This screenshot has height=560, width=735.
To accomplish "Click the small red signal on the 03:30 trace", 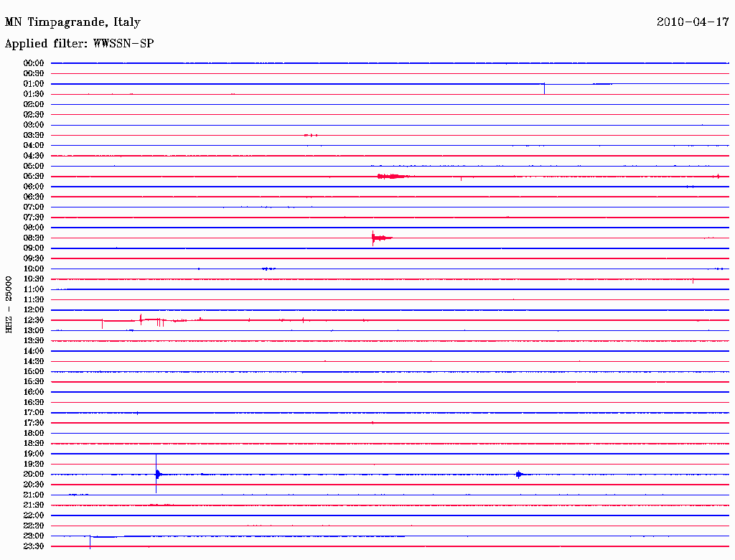I will pos(311,135).
